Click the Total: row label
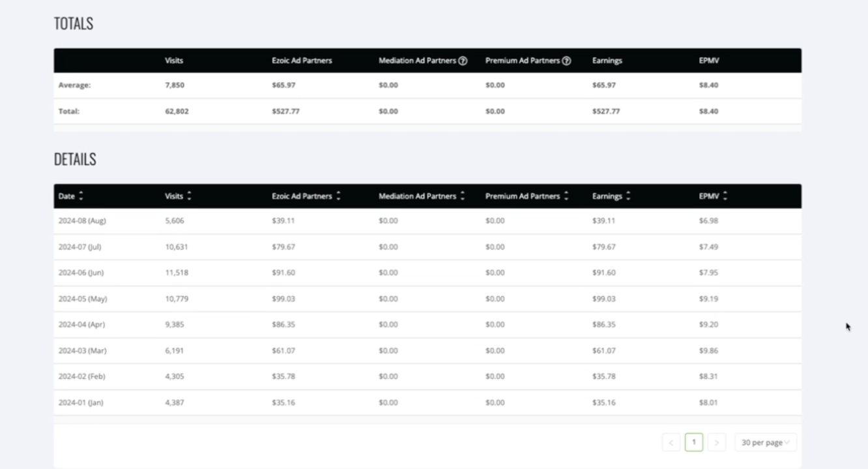 click(68, 112)
